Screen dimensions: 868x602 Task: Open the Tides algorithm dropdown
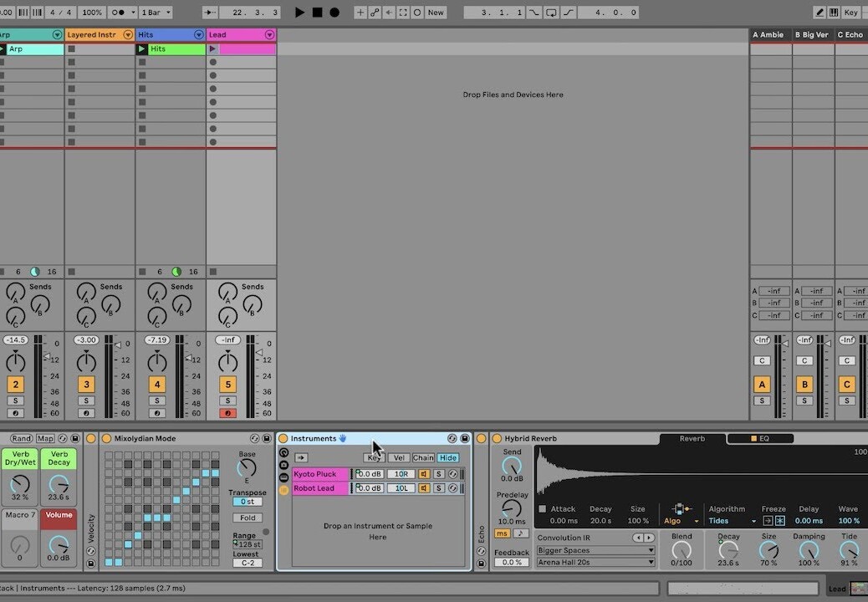(x=732, y=521)
